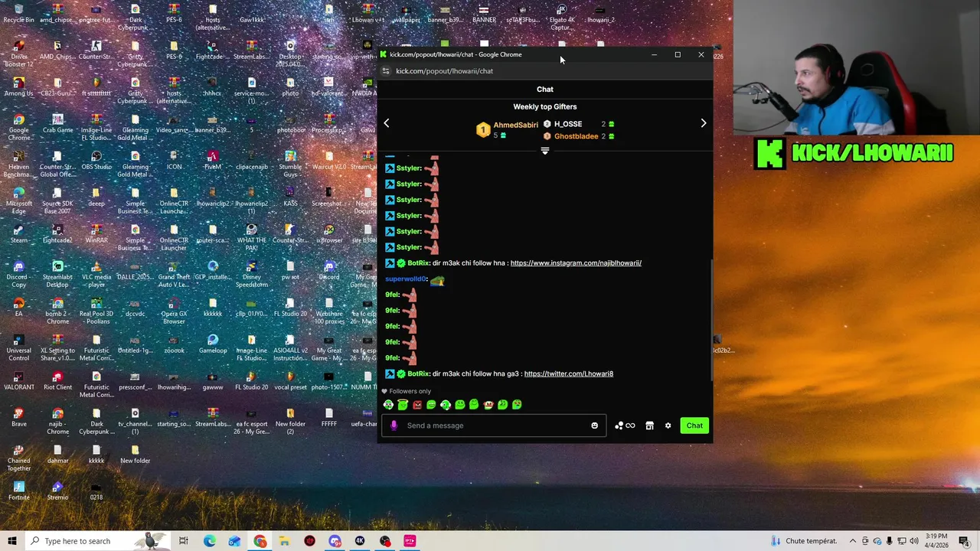Show previous top gifters page
The image size is (980, 551).
click(387, 123)
